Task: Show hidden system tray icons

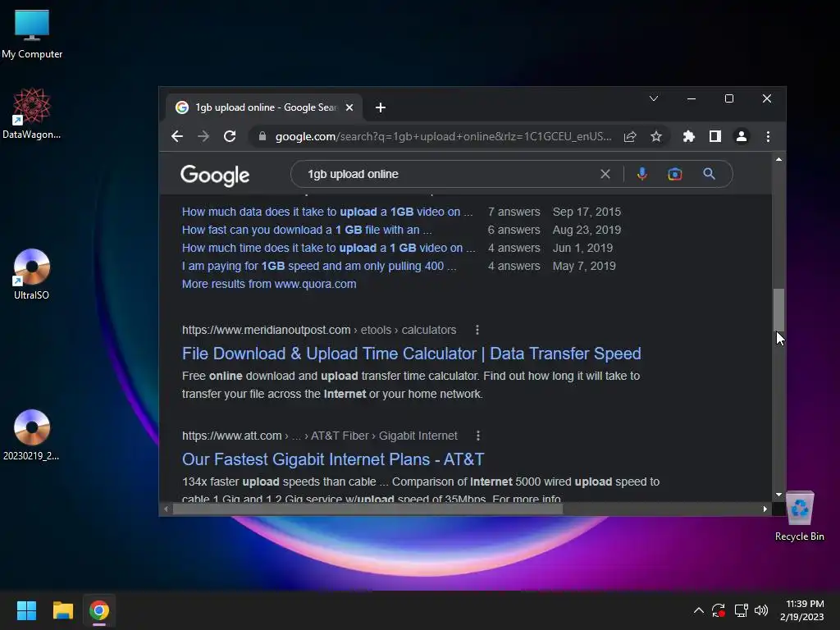Action: [x=699, y=610]
